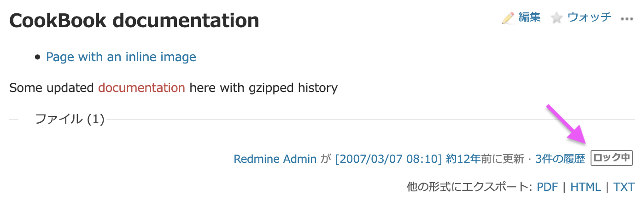Open the 編集 edit link
Screen dimensions: 644x218
click(529, 17)
